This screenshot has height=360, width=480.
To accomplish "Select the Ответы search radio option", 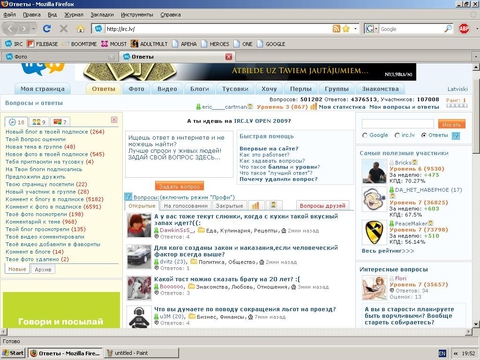I will 424,135.
